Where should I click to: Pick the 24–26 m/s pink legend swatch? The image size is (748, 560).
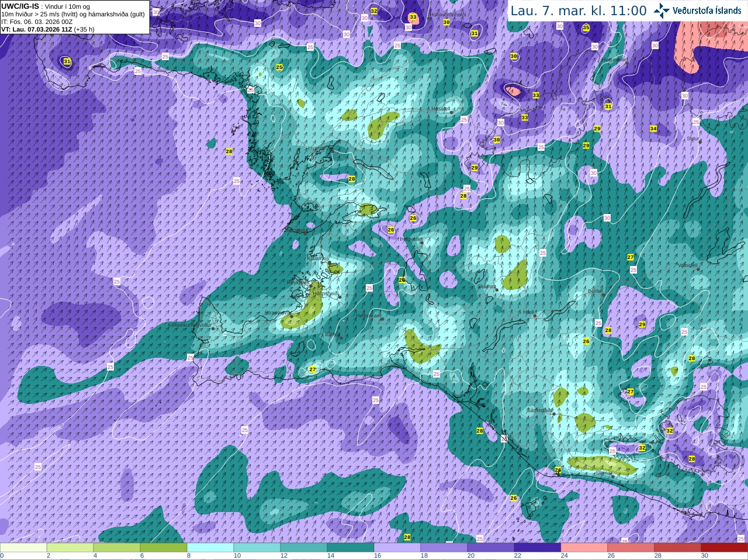click(584, 548)
